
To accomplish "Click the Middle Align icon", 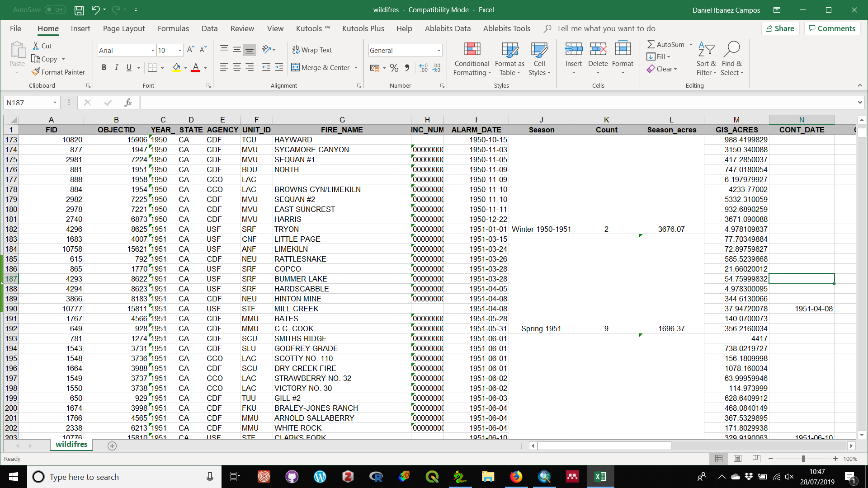I will click(x=236, y=49).
